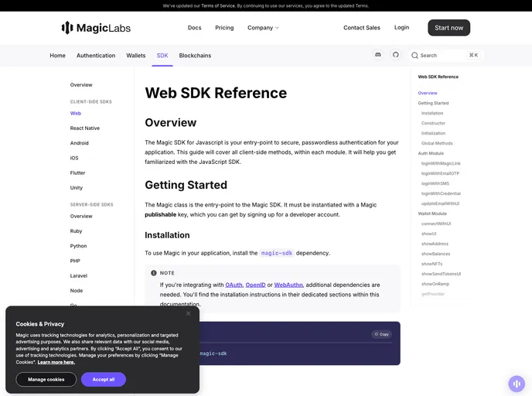This screenshot has width=532, height=396.
Task: Jump to Wallet Module in contents
Action: [x=432, y=213]
